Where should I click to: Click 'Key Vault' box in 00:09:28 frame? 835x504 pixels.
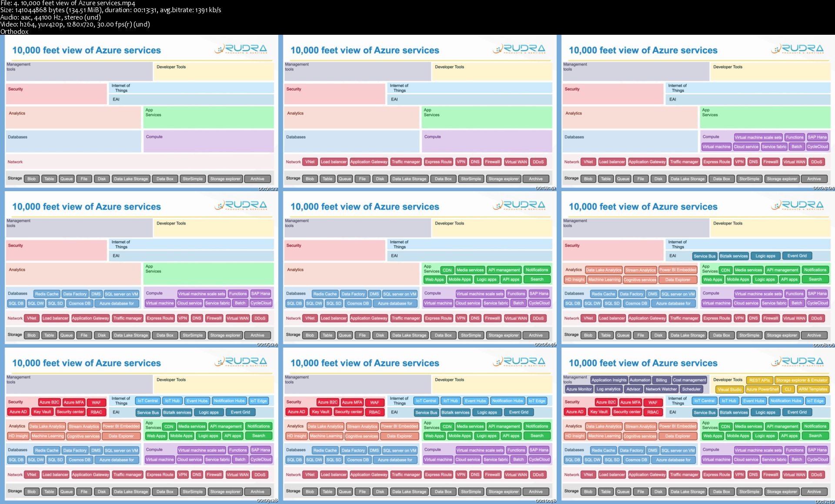(42, 412)
